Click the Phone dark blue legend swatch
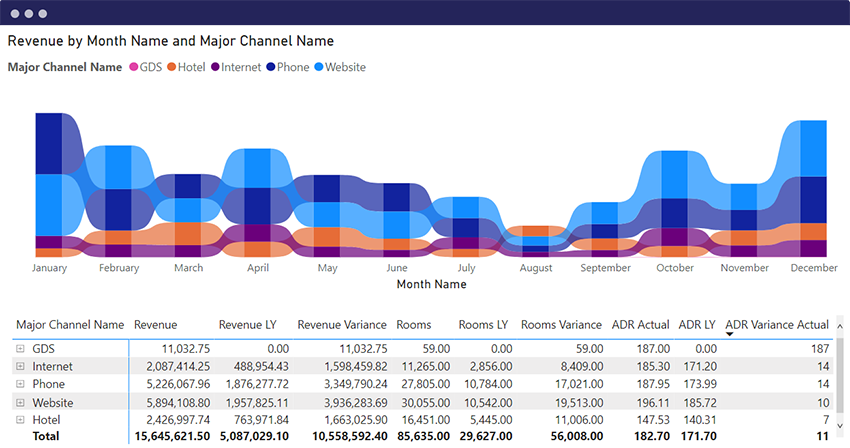 (271, 67)
